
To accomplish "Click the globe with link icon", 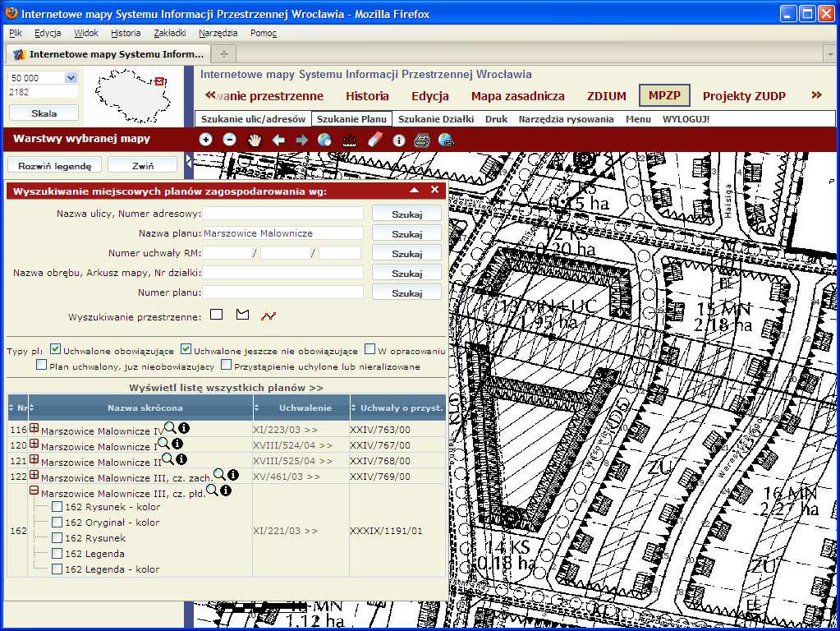I will (x=446, y=140).
